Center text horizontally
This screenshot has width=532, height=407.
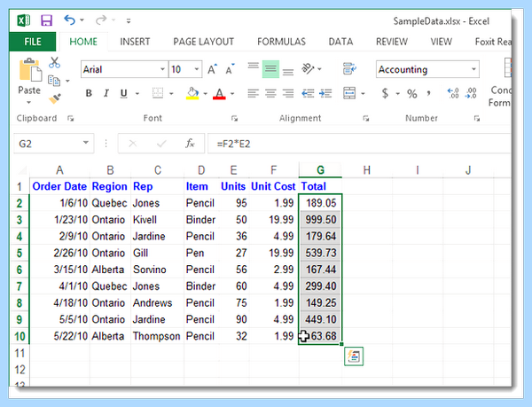[x=270, y=93]
